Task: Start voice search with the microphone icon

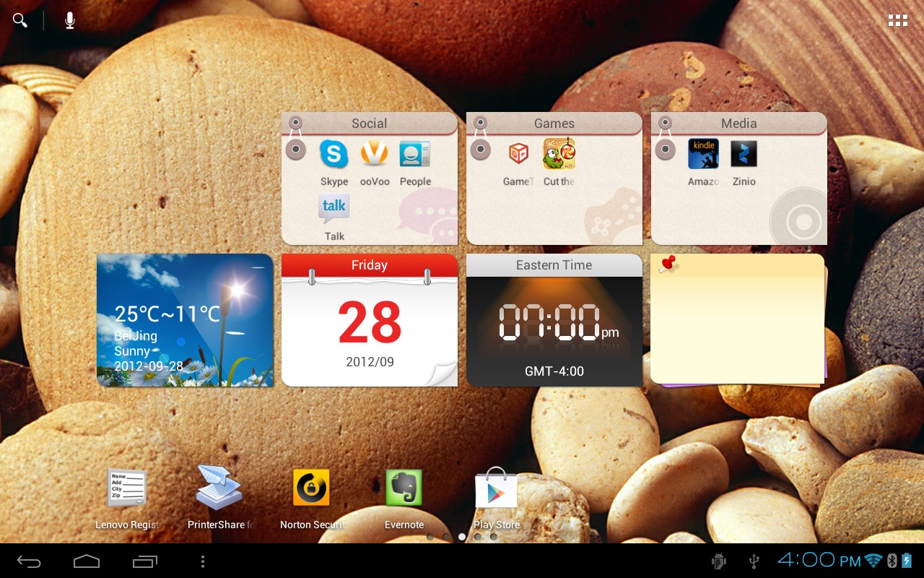Action: pyautogui.click(x=70, y=20)
